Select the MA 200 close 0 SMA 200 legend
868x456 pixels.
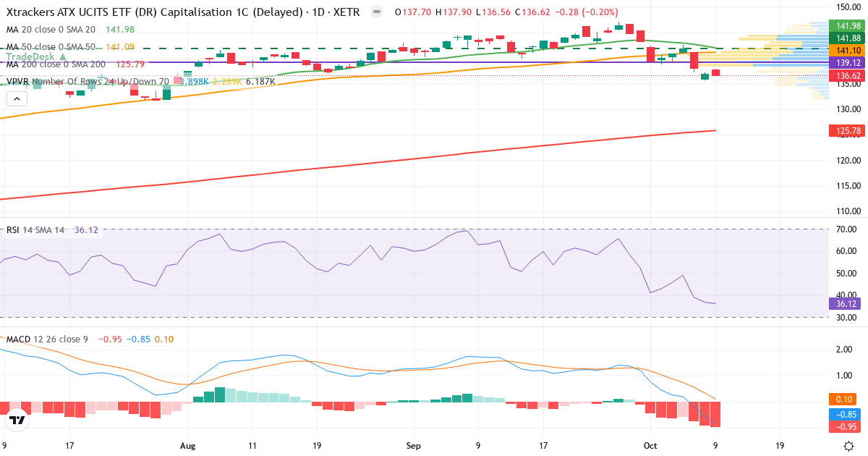[56, 64]
